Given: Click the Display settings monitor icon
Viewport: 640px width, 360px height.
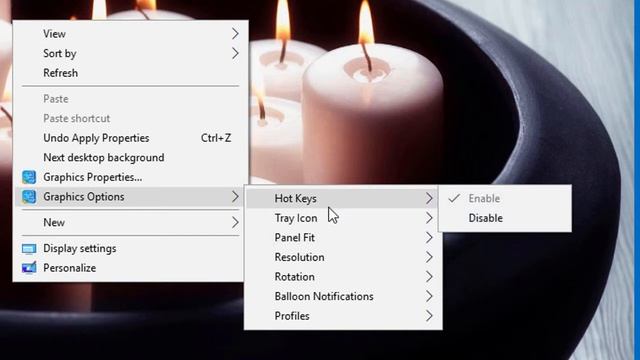Looking at the screenshot, I should [29, 249].
